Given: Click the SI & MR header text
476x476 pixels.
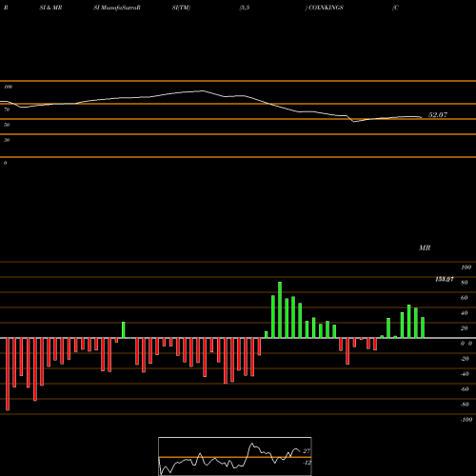Looking at the screenshot, I should point(50,8).
